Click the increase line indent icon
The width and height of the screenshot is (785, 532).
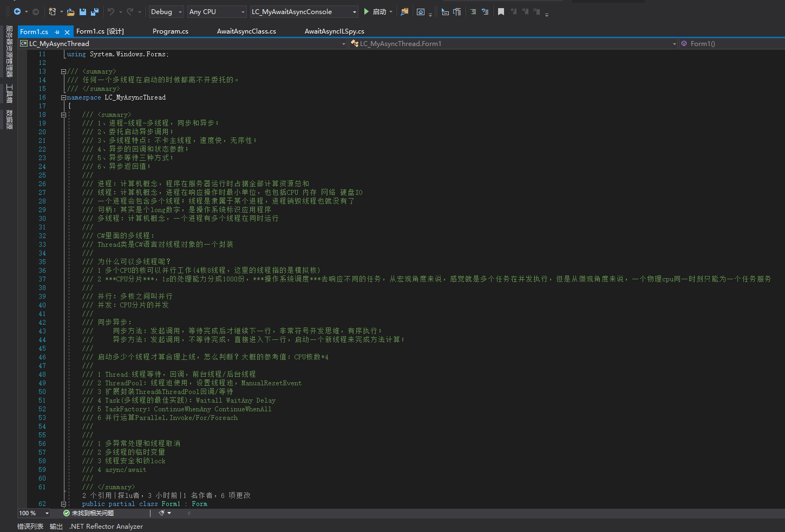[457, 11]
